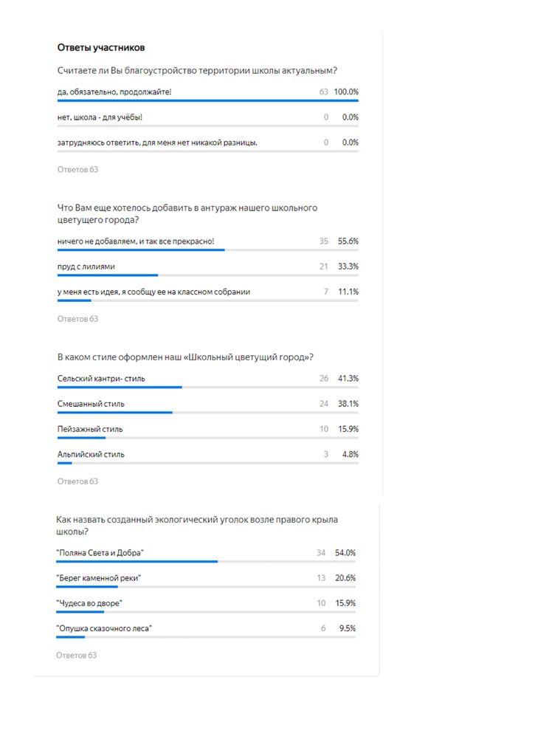Click the "Сельский кантри- стиль" option
This screenshot has height=756, width=535.
point(101,379)
